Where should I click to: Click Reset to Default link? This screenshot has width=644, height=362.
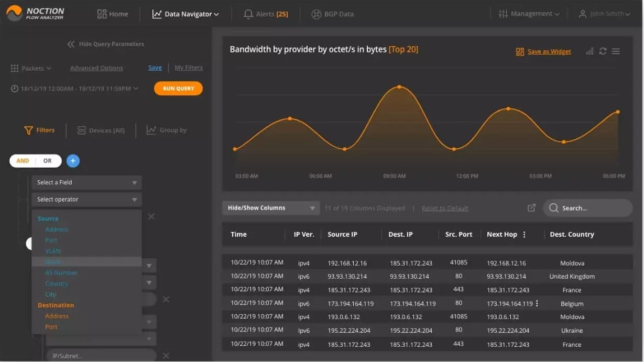445,208
